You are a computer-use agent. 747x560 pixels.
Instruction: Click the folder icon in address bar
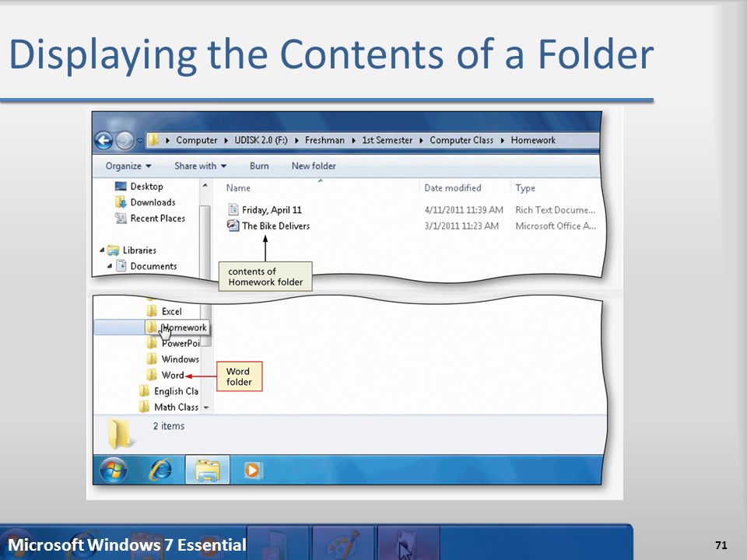(153, 140)
